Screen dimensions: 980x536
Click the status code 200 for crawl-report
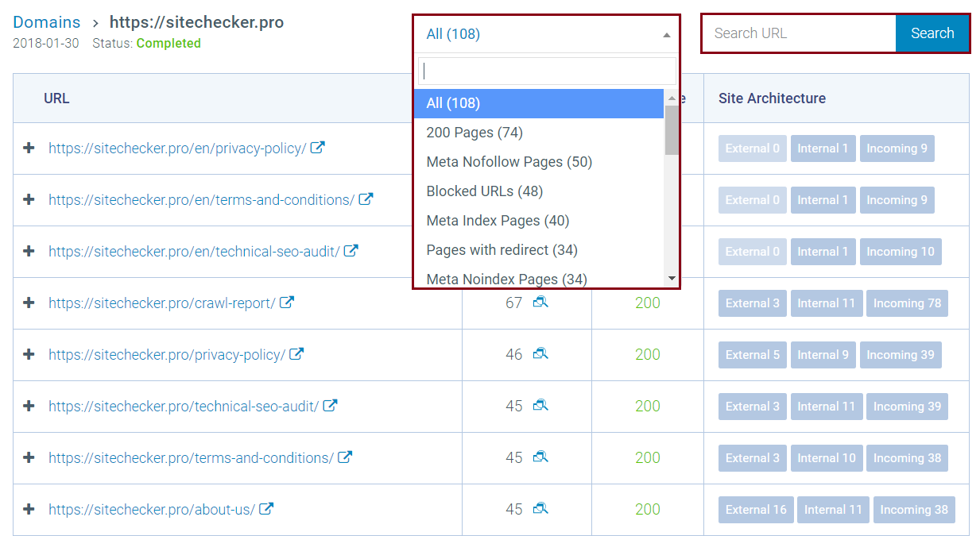coord(648,303)
